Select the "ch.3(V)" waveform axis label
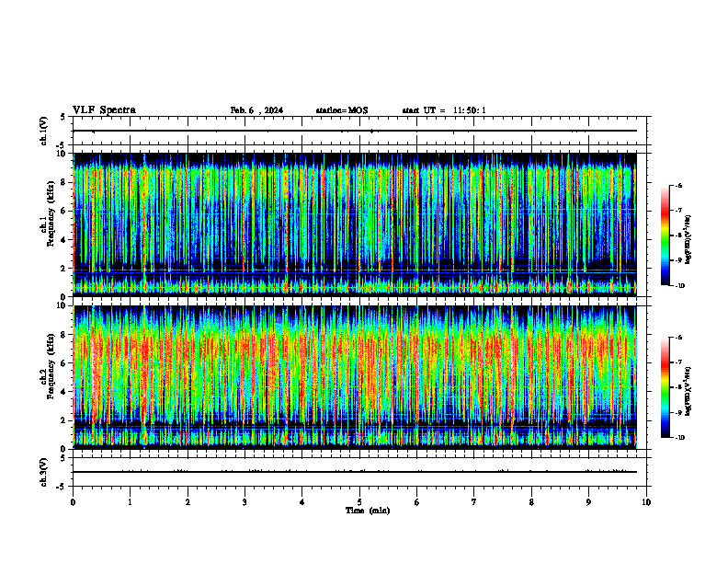 coord(43,473)
